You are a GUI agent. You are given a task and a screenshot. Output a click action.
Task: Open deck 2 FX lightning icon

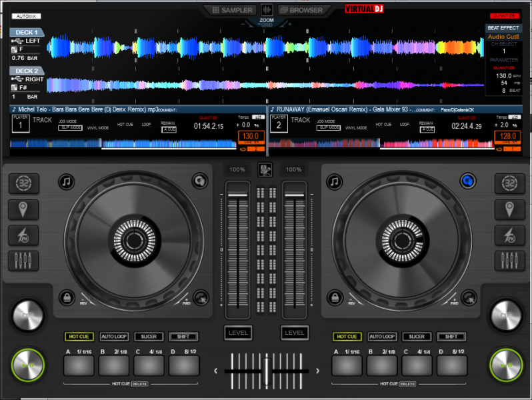tap(509, 235)
